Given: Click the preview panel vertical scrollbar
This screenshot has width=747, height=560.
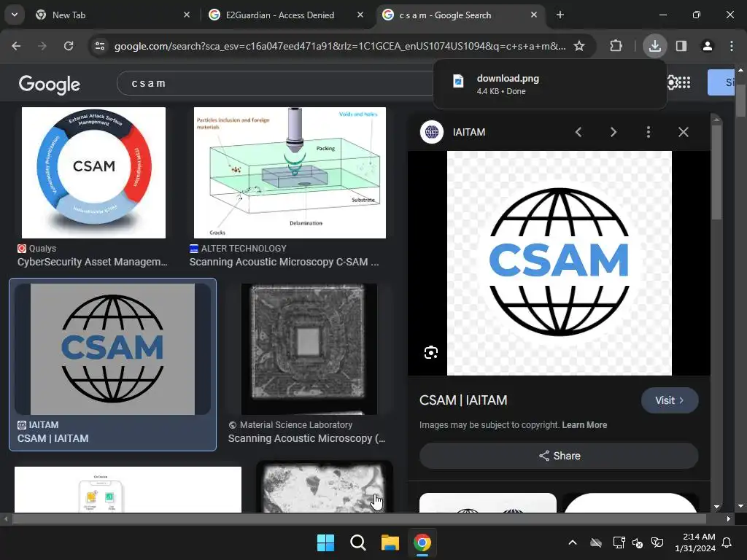Looking at the screenshot, I should point(716,171).
